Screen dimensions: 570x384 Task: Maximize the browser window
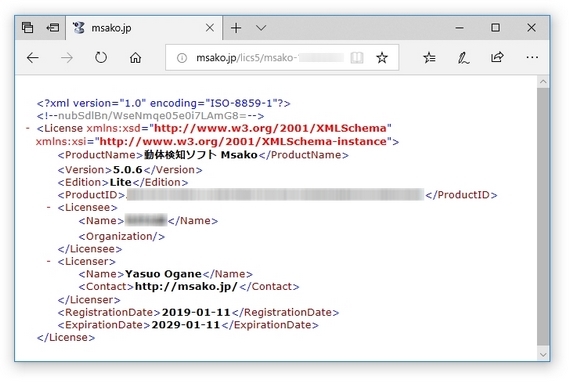(495, 28)
